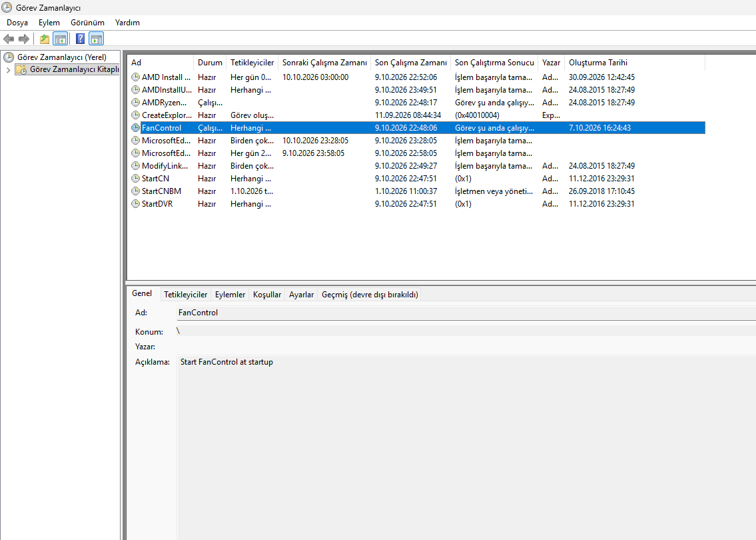The height and width of the screenshot is (540, 756).
Task: Click the Görev Zamanlayıcı title bar icon
Action: coord(7,8)
